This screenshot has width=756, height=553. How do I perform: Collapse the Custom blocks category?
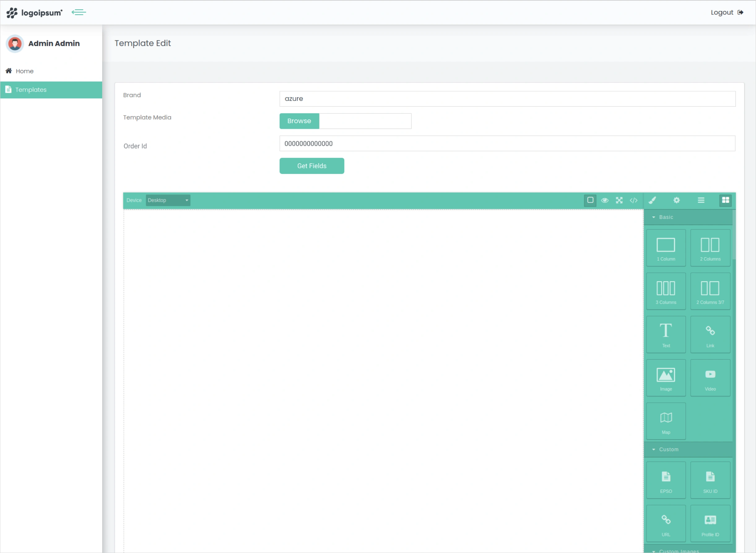[x=668, y=449]
